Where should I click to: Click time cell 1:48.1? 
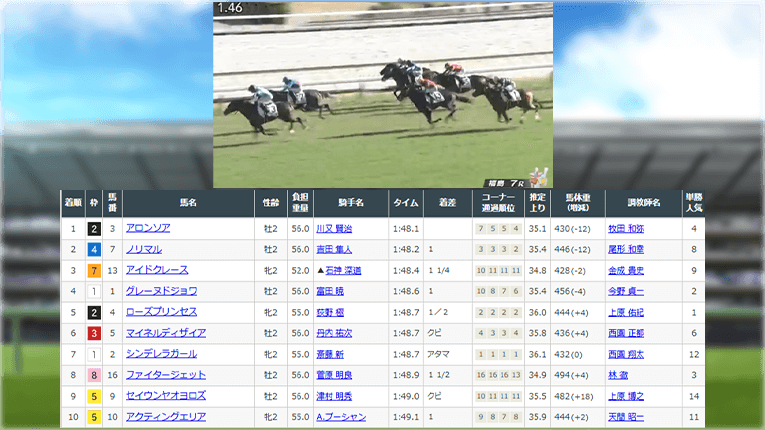pos(406,228)
